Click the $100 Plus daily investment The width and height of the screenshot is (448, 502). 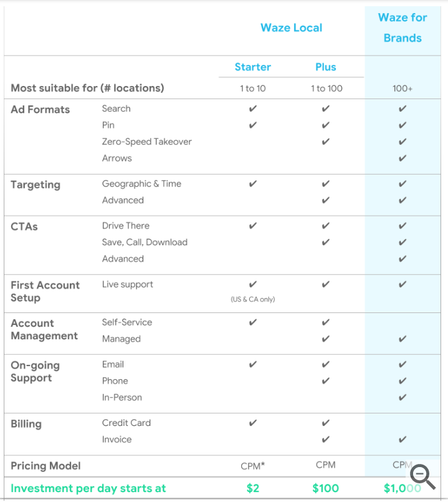click(326, 488)
